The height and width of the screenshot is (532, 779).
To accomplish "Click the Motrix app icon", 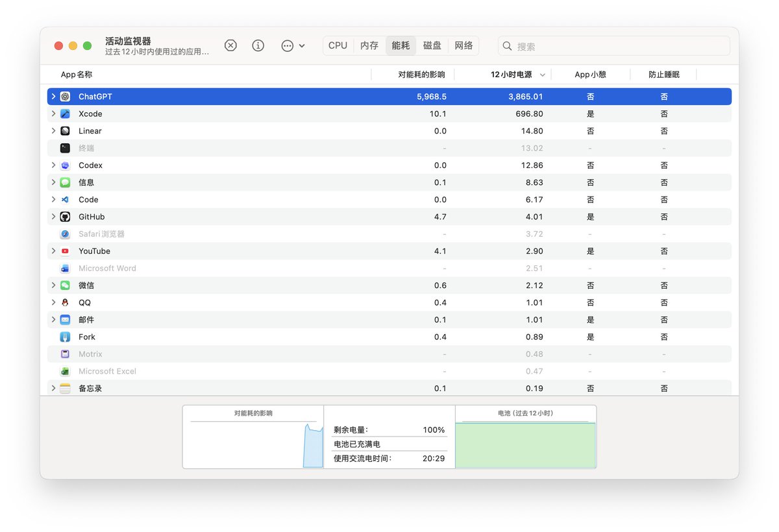I will point(65,354).
